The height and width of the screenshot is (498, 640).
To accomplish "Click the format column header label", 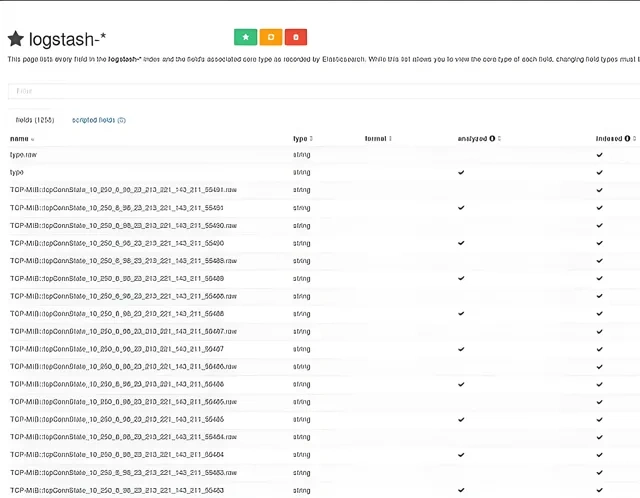I will click(376, 139).
